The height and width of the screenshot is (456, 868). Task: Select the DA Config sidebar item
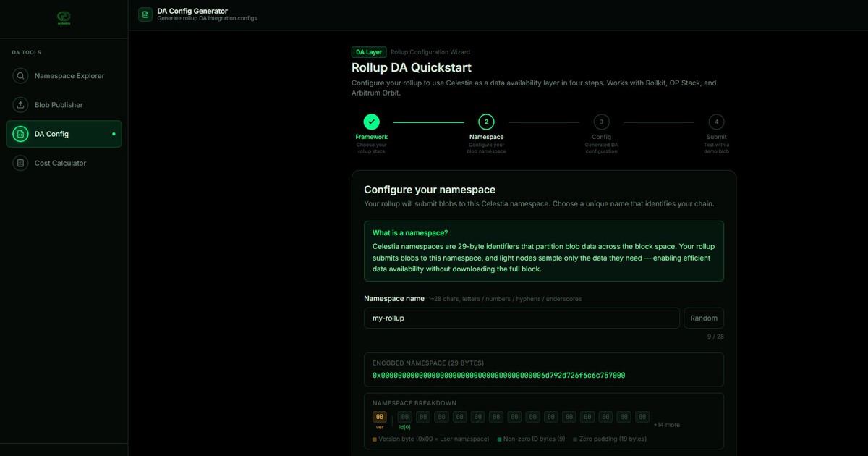tap(64, 134)
